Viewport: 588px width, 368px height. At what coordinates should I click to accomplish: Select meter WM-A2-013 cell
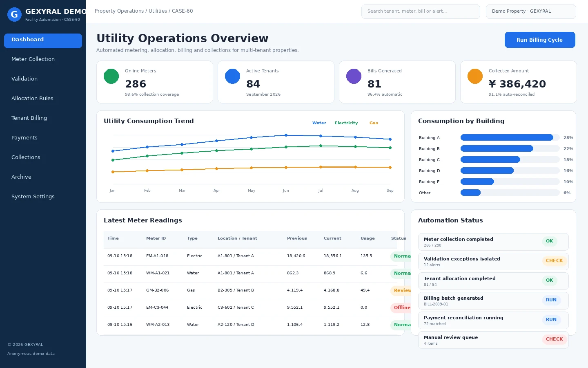pyautogui.click(x=158, y=325)
